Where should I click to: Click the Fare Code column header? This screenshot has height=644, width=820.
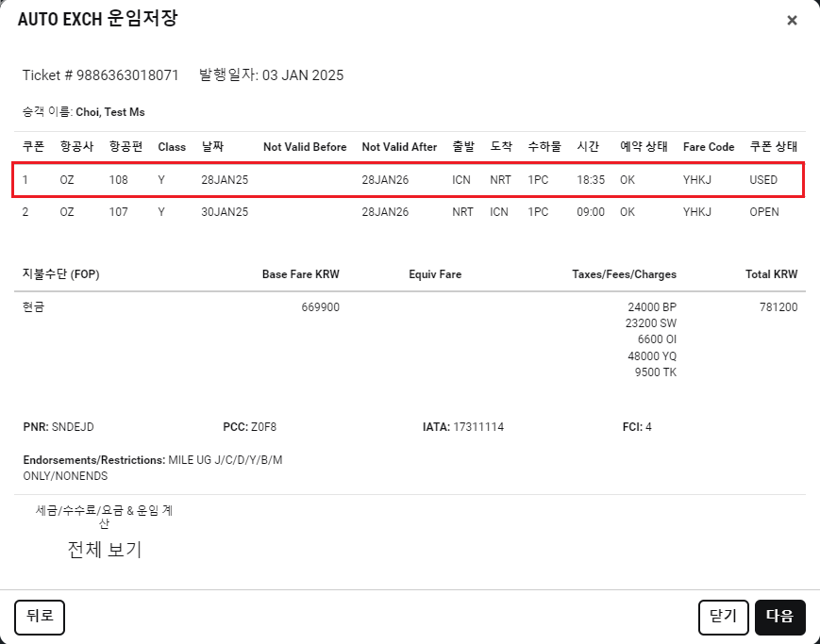click(x=708, y=147)
